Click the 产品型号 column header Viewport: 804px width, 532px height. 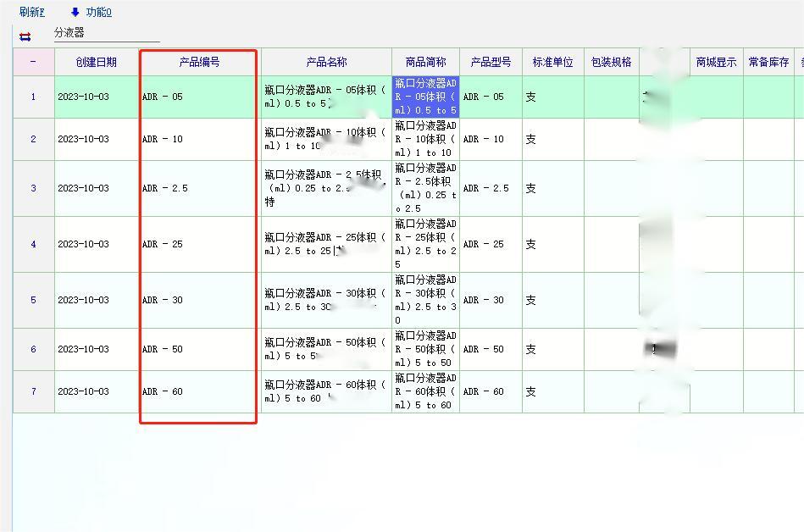(491, 62)
